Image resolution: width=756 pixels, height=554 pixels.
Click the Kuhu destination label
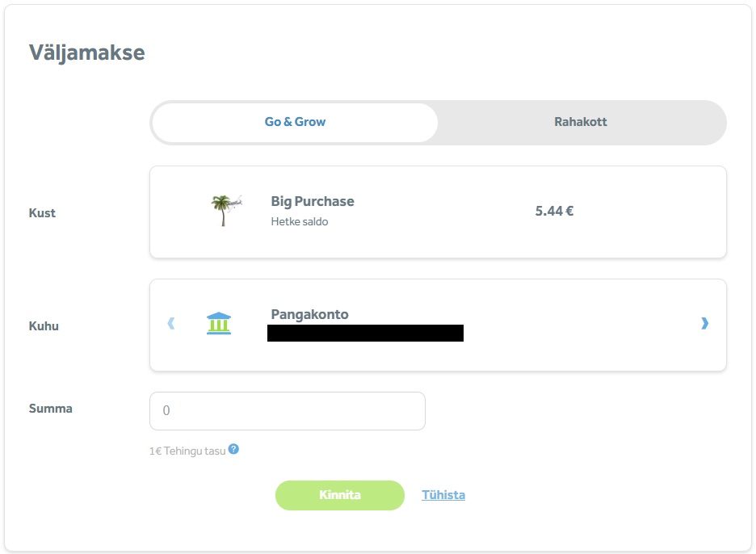44,326
